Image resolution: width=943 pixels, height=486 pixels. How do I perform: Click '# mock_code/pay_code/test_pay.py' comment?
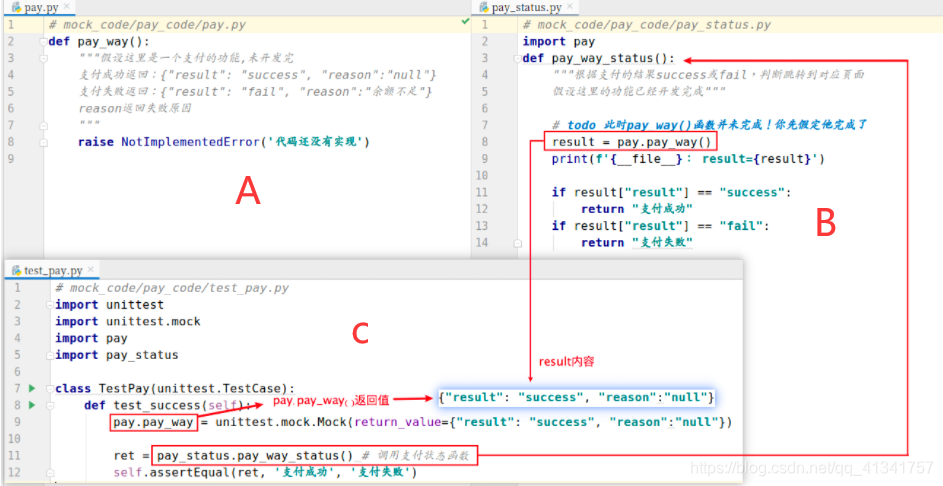pyautogui.click(x=173, y=288)
